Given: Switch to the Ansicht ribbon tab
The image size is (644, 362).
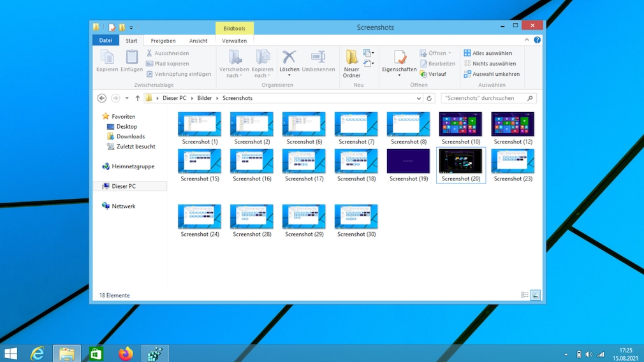Looking at the screenshot, I should (198, 41).
